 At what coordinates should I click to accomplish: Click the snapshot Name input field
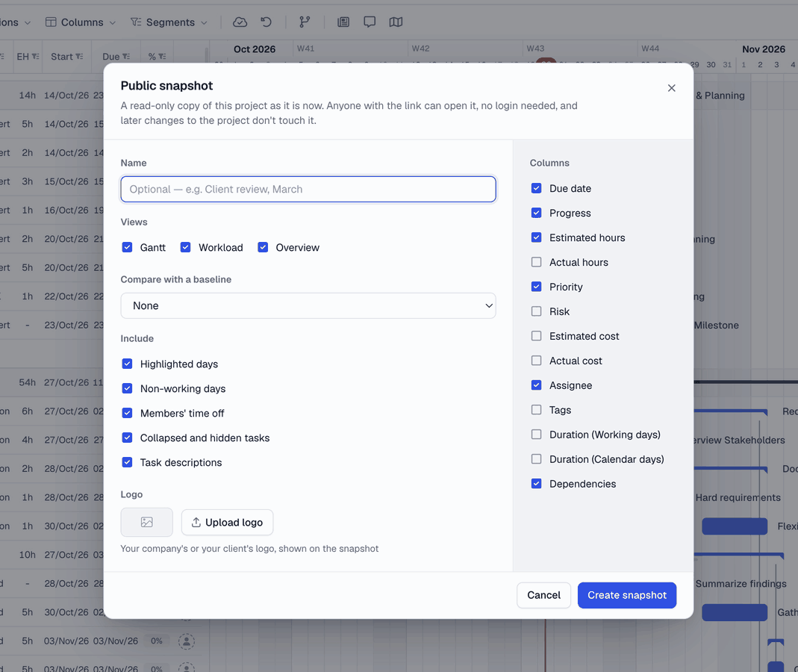pyautogui.click(x=308, y=190)
